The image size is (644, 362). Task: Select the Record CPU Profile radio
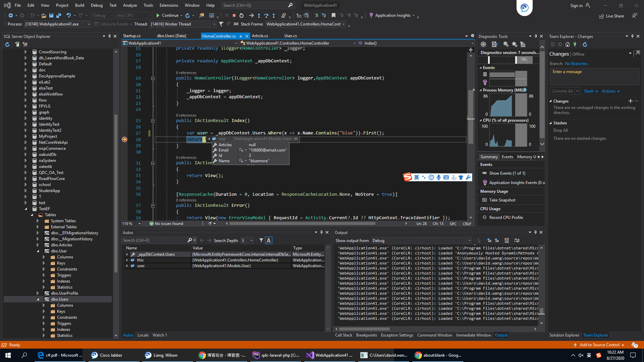(x=485, y=217)
